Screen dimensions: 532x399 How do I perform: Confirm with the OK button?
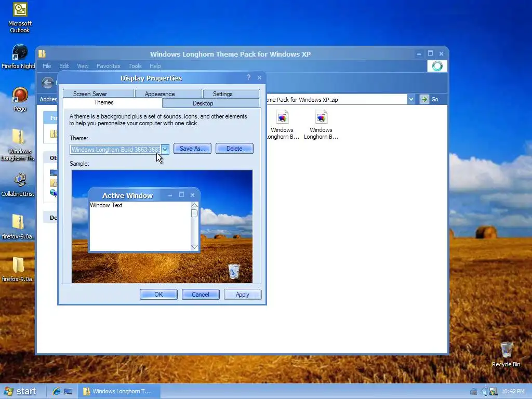click(x=158, y=294)
